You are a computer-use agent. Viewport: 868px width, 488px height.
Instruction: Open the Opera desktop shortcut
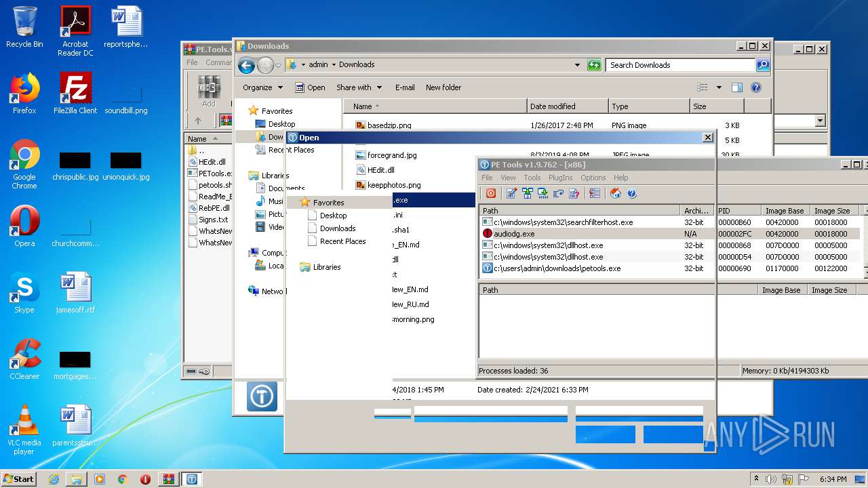24,226
